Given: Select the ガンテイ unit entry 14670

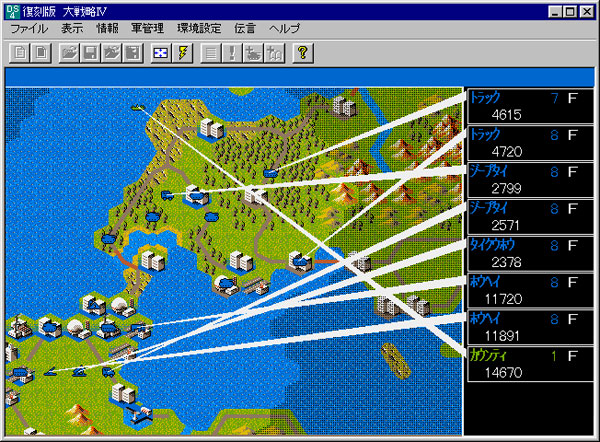Looking at the screenshot, I should [530, 363].
